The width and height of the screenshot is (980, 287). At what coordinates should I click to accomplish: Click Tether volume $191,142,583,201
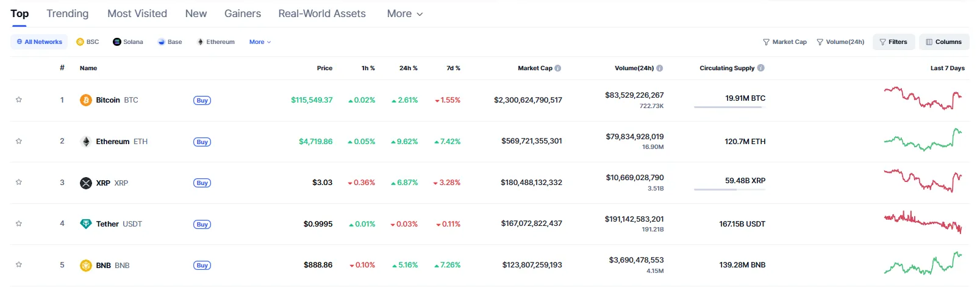tap(634, 219)
